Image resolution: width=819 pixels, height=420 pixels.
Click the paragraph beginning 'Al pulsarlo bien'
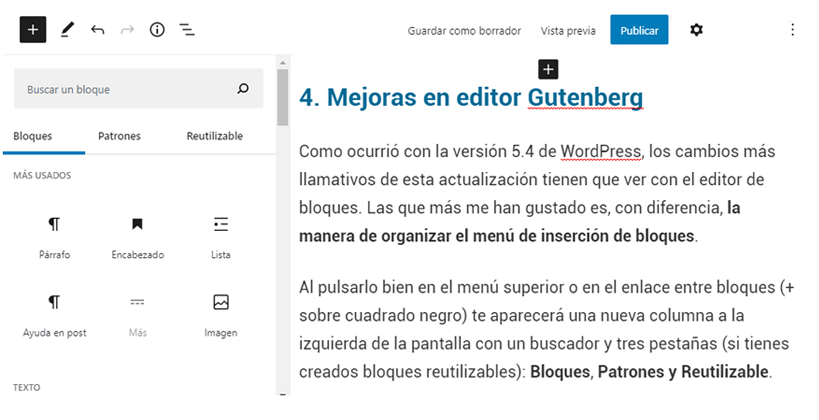(x=546, y=330)
